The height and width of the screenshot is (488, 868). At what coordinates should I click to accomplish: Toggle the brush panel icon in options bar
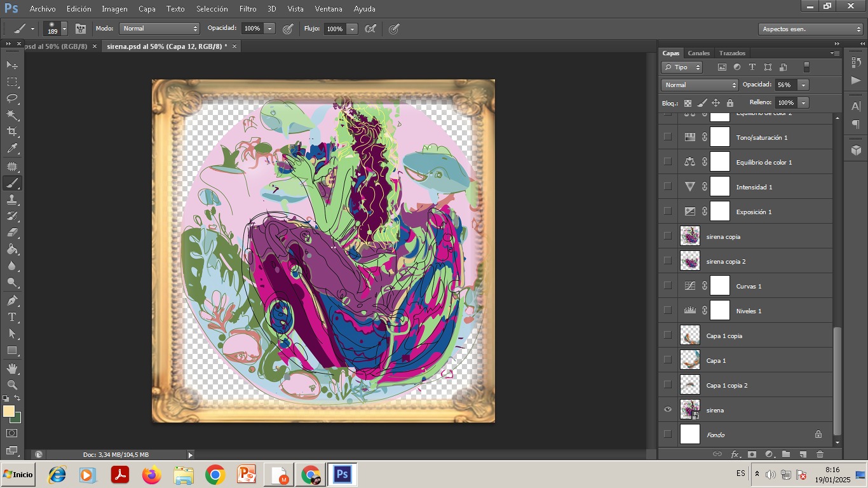81,29
